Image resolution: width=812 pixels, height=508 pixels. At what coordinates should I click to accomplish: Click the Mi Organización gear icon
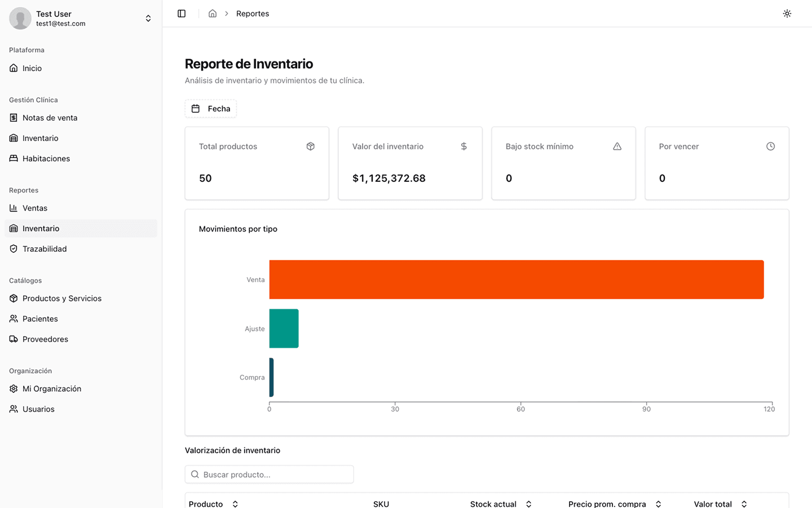click(x=14, y=389)
